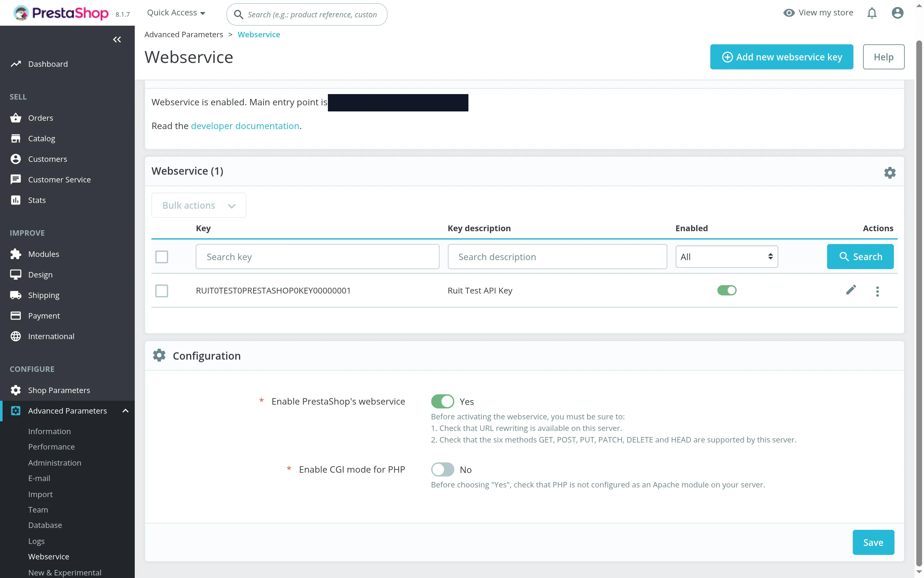The image size is (924, 578).
Task: Click the Catalog store icon in sidebar
Action: pyautogui.click(x=16, y=138)
